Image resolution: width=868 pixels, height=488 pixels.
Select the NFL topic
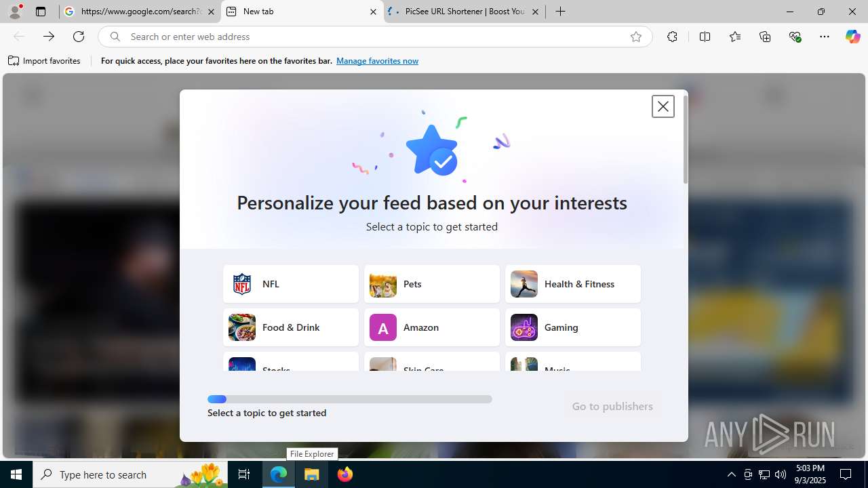click(291, 284)
